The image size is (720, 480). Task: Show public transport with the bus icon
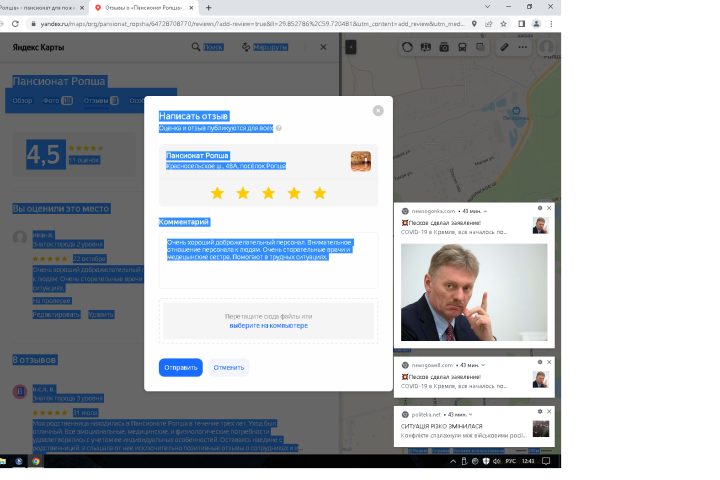(462, 47)
